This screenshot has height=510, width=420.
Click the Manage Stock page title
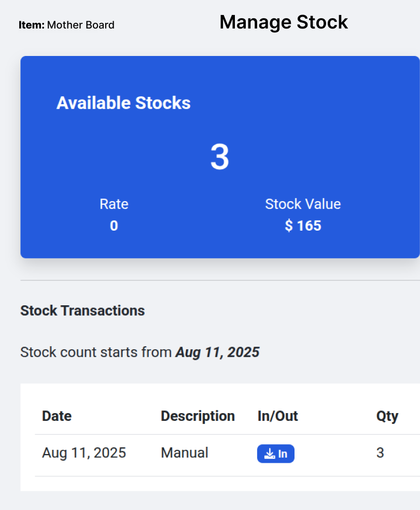[x=284, y=22]
